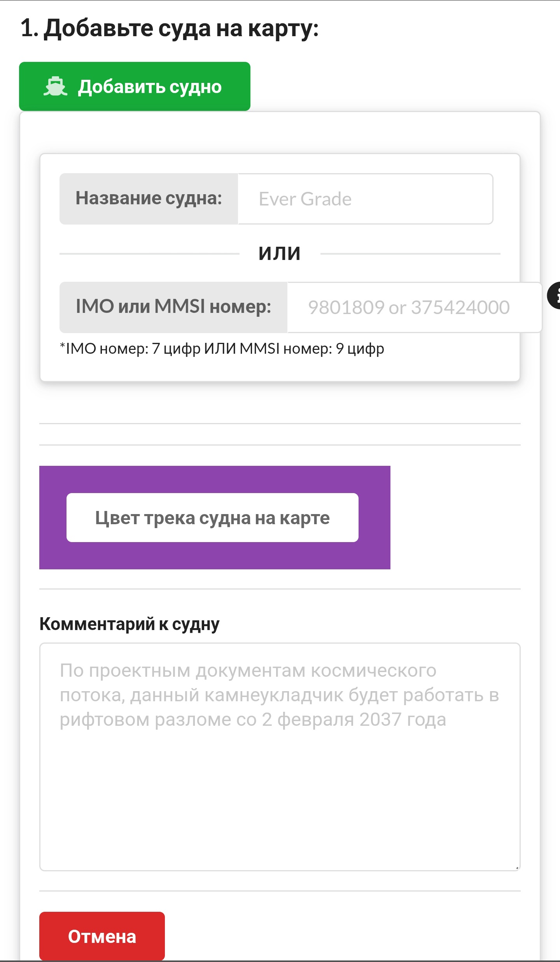
Task: Grab the comment box resize handle
Action: pos(517,867)
